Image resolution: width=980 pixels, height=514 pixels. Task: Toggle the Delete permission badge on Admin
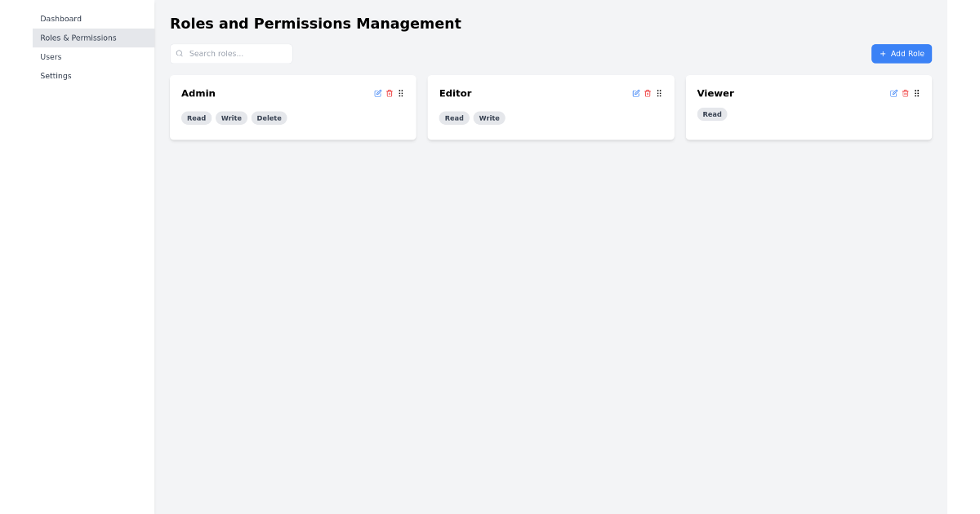[269, 117]
